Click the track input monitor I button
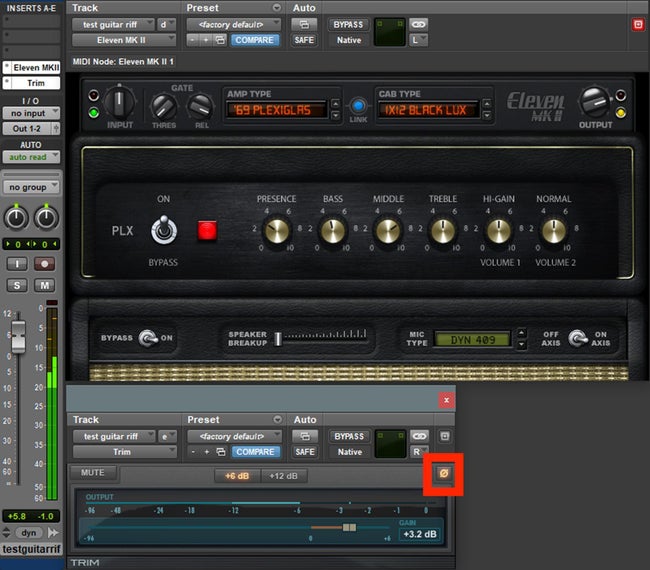The height and width of the screenshot is (570, 650). click(17, 264)
